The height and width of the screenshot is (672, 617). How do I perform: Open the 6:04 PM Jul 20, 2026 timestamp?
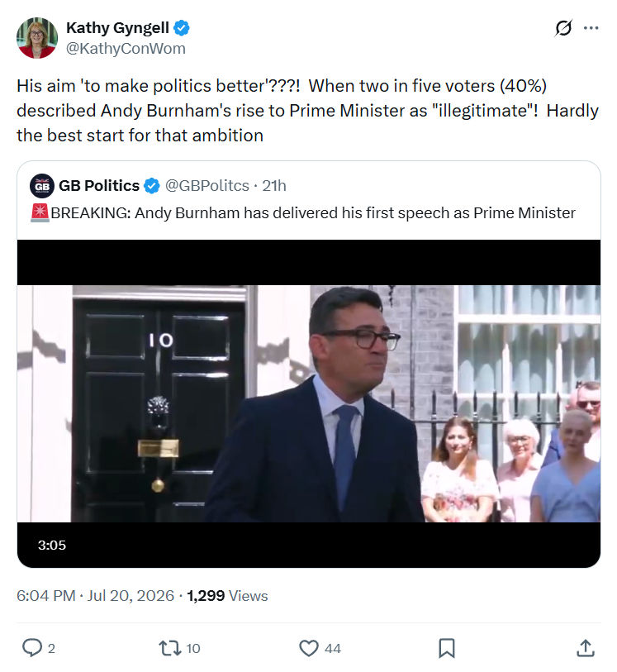(96, 596)
